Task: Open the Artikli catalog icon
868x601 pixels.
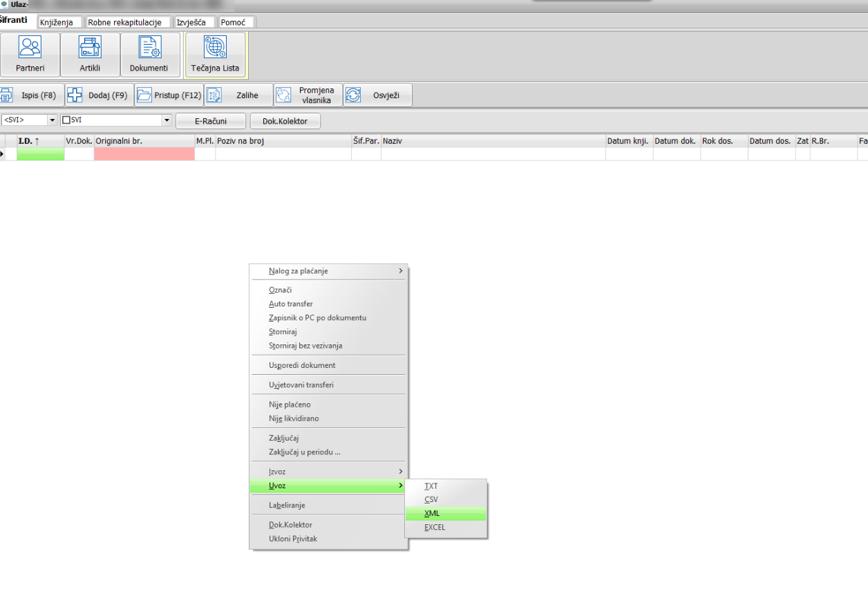Action: [x=90, y=47]
